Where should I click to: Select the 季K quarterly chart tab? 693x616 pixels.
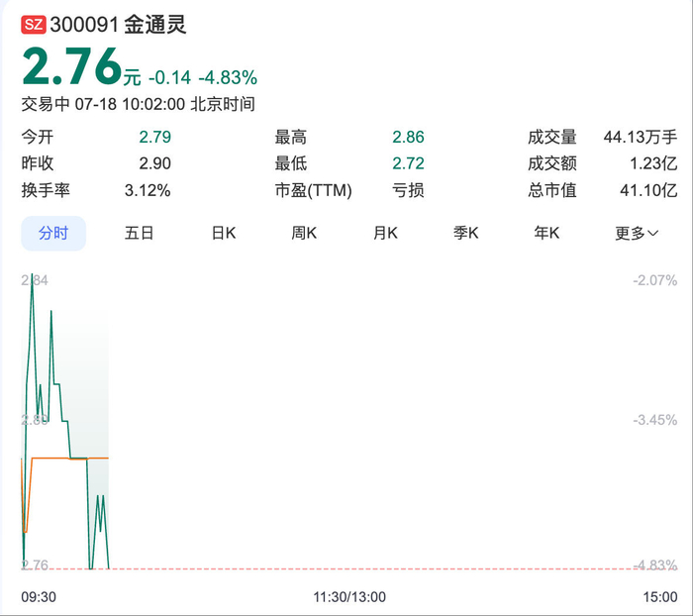point(466,233)
